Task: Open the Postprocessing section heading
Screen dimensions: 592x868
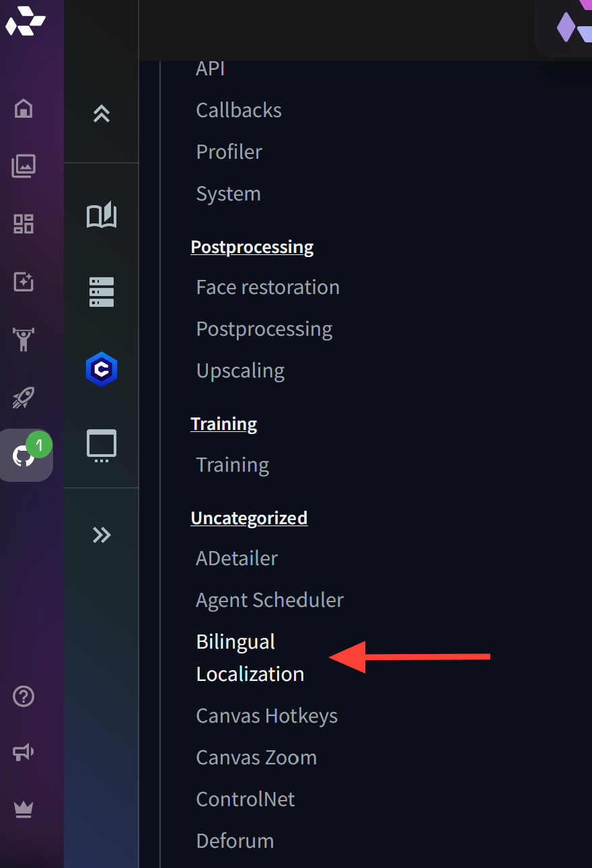Action: point(252,246)
